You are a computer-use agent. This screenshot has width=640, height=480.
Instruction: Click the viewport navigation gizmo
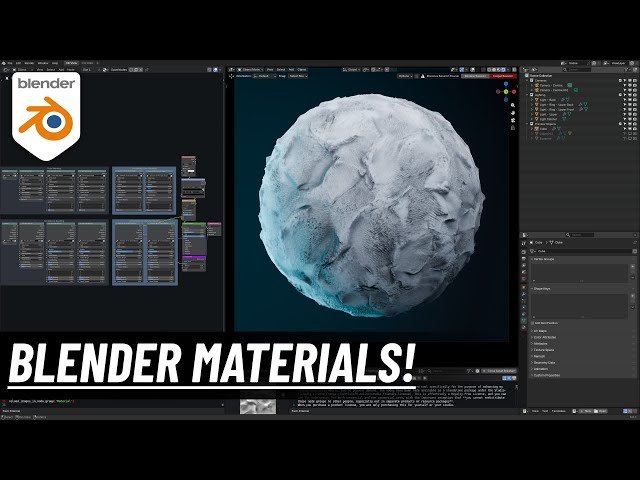point(507,93)
